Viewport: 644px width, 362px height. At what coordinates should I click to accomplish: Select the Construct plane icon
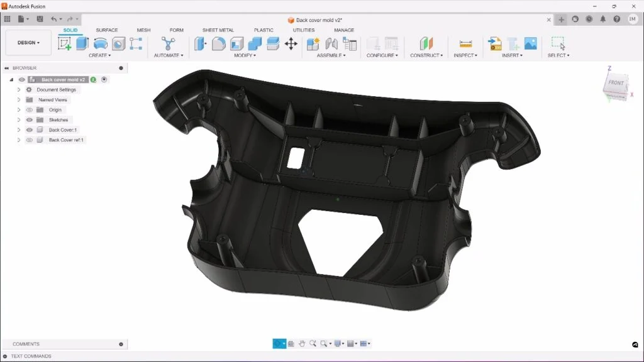coord(426,43)
